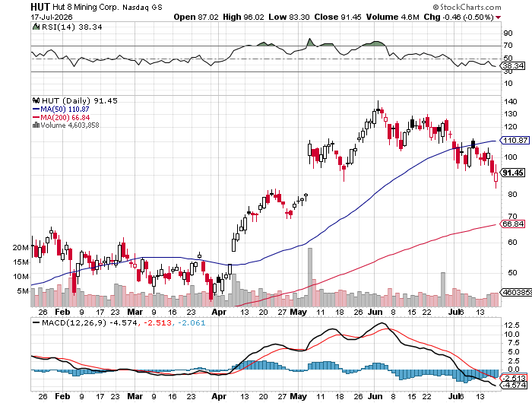Click the HUT ticker symbol title
The image size is (532, 403).
(x=40, y=7)
